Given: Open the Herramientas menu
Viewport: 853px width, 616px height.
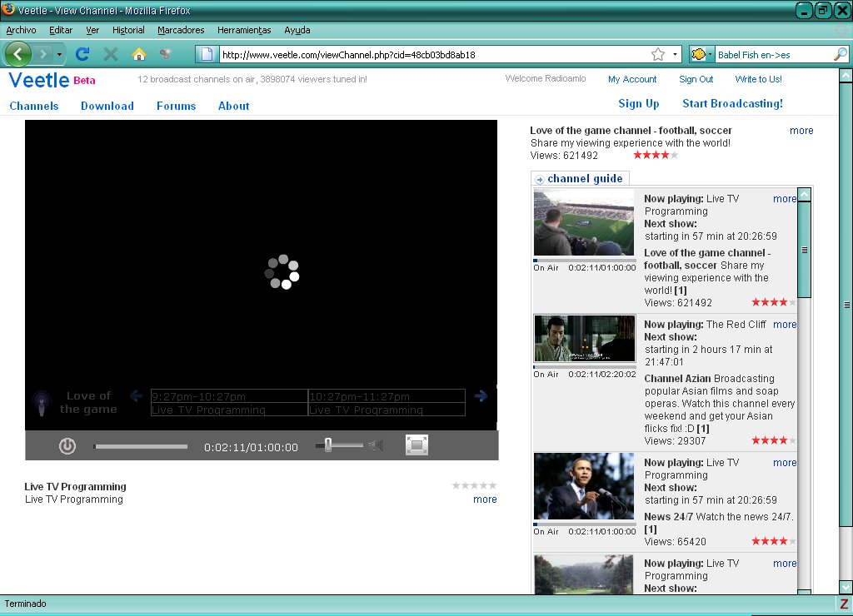Looking at the screenshot, I should point(244,31).
